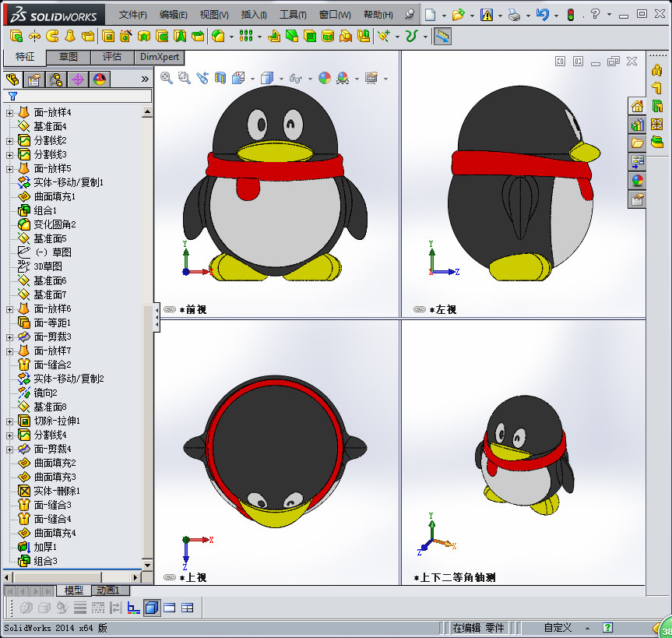Click the Apply Scene sphere icon
The width and height of the screenshot is (672, 638).
click(342, 78)
